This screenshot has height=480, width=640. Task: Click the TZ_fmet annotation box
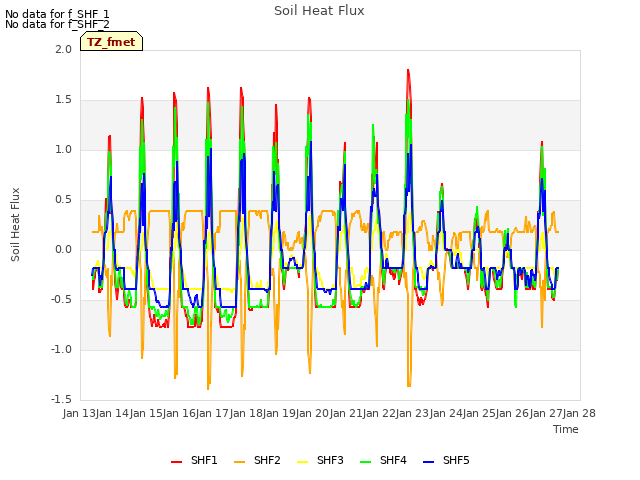pos(111,41)
